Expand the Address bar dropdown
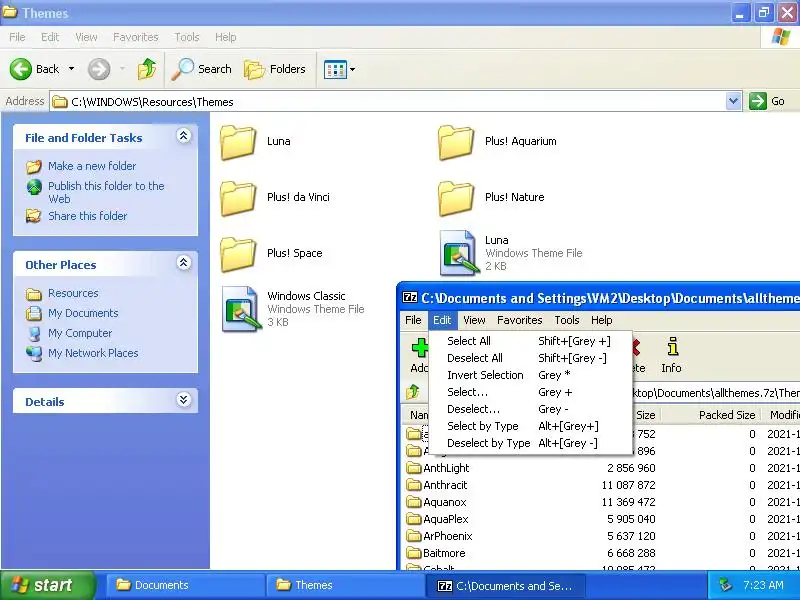Image resolution: width=800 pixels, height=600 pixels. [733, 101]
